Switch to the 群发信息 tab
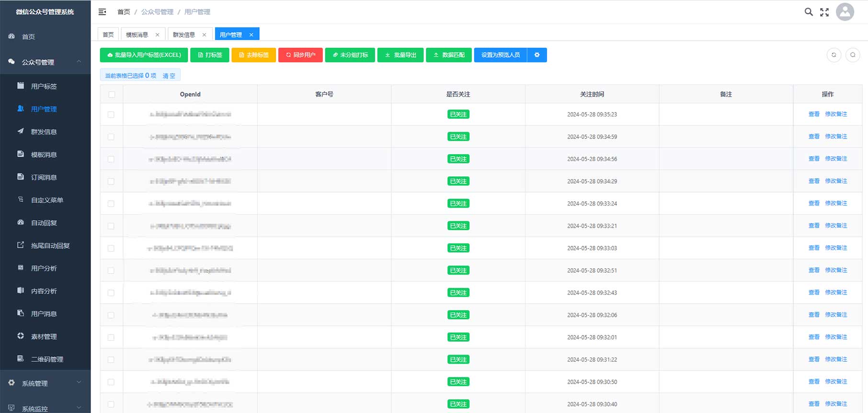Image resolution: width=868 pixels, height=413 pixels. (x=184, y=35)
